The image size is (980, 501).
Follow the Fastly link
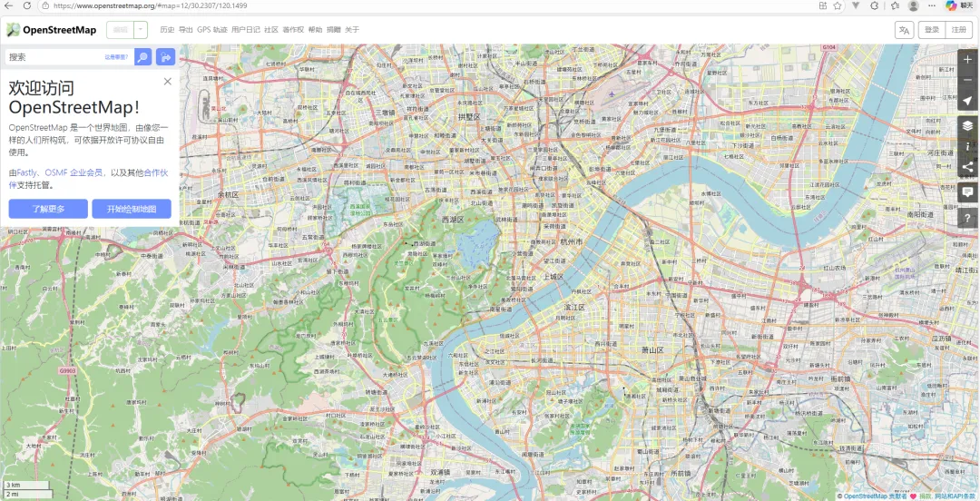[x=27, y=172]
